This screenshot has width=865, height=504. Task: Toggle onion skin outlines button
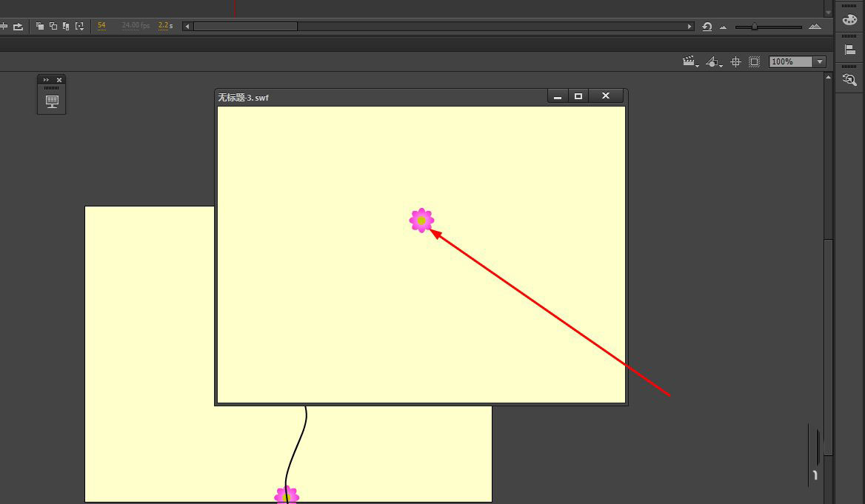coord(53,26)
